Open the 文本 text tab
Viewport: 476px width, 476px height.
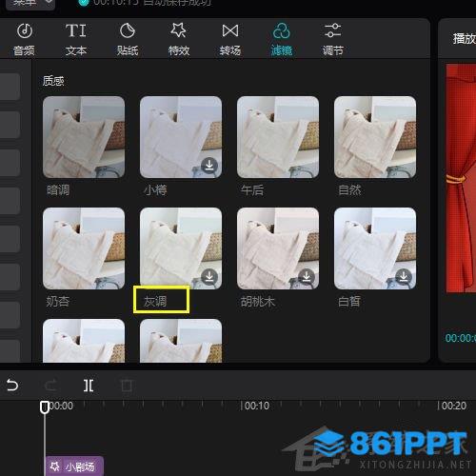(x=76, y=39)
